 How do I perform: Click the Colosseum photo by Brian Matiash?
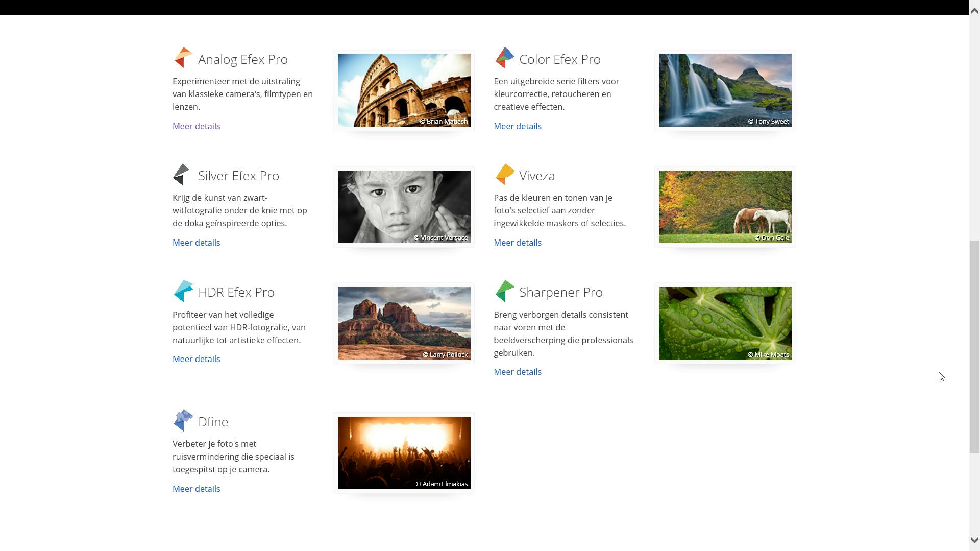pos(404,90)
